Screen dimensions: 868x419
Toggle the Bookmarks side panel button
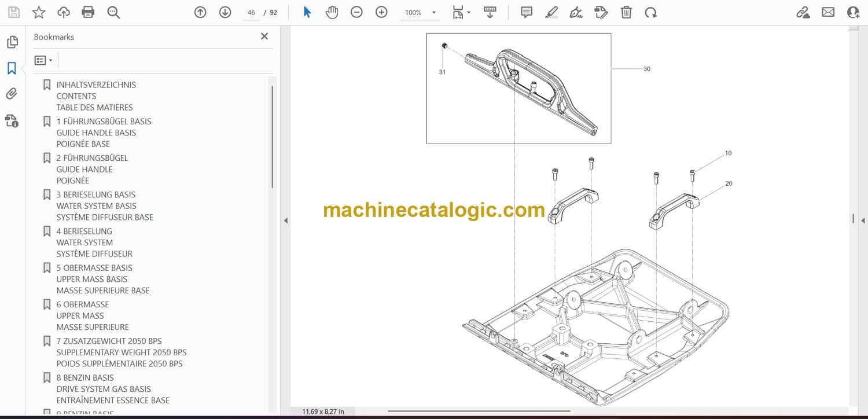pos(12,68)
